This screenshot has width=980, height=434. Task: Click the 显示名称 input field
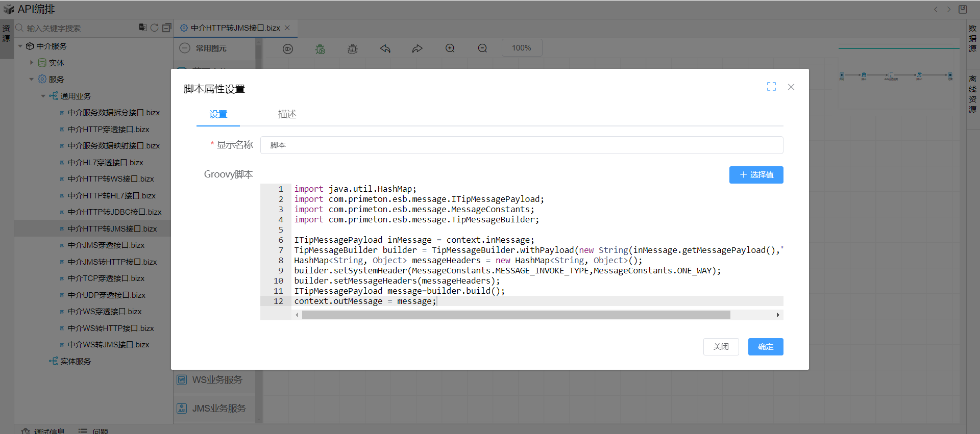521,145
